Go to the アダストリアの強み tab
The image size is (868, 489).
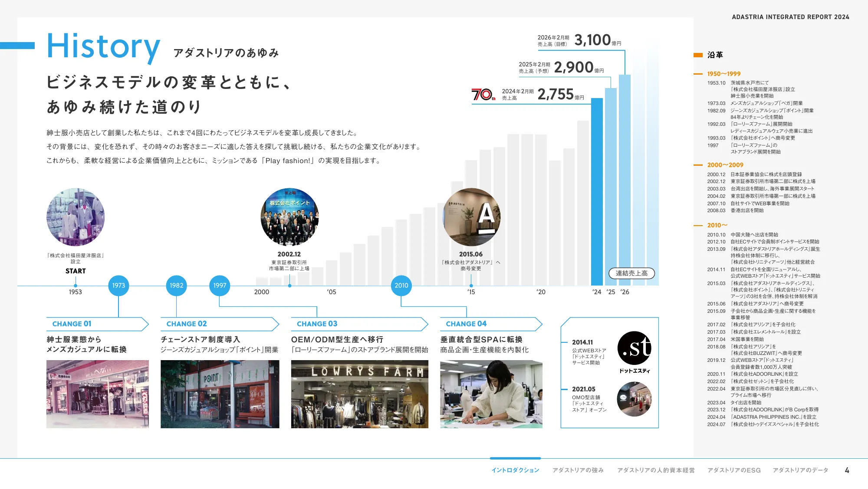(x=578, y=470)
